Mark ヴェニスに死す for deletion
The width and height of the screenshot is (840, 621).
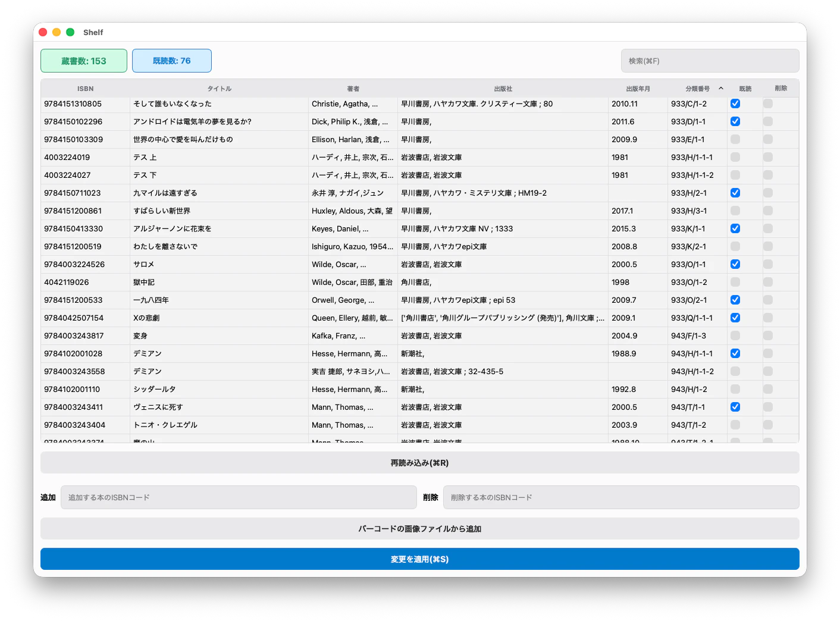768,407
